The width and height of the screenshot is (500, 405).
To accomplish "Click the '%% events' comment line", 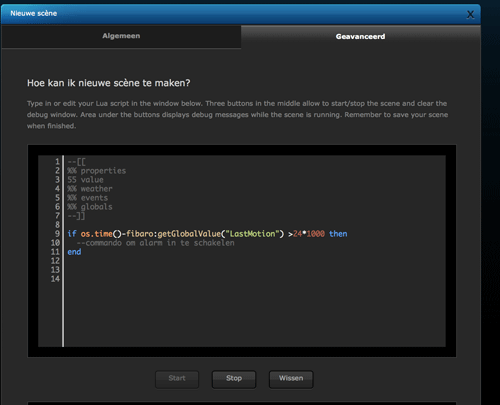I will click(x=88, y=198).
